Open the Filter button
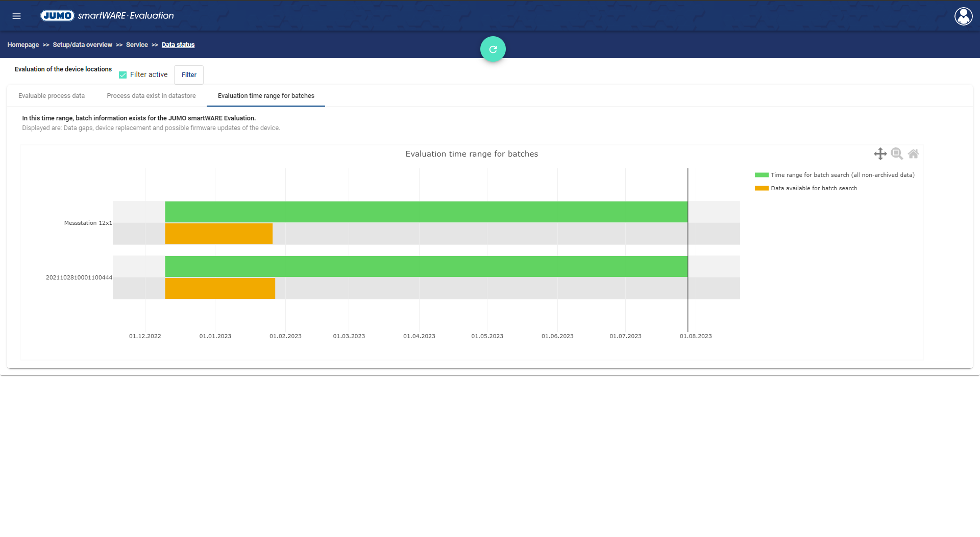The width and height of the screenshot is (980, 537). 189,75
